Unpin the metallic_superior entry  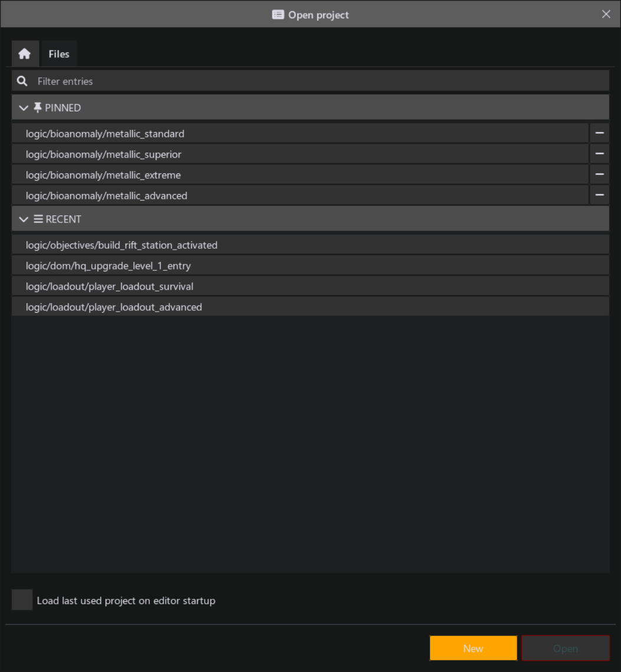pyautogui.click(x=599, y=153)
